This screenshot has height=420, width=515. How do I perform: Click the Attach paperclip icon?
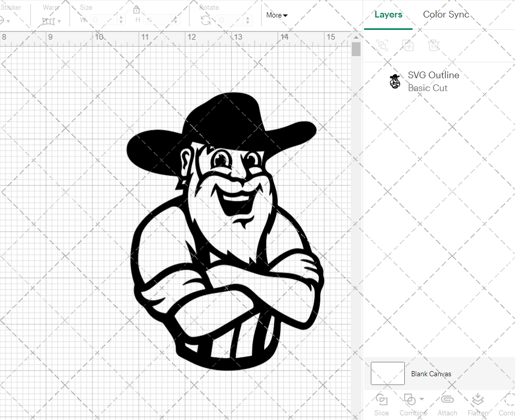[448, 400]
